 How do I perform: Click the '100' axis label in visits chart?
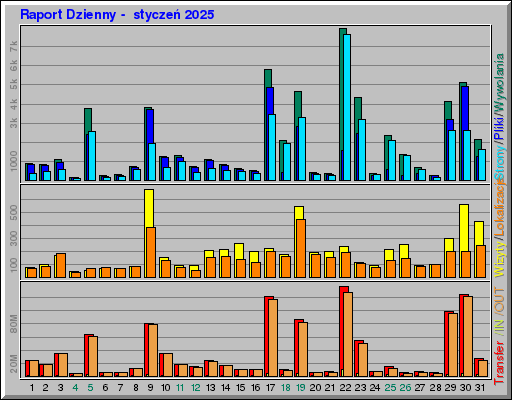pos(14,265)
